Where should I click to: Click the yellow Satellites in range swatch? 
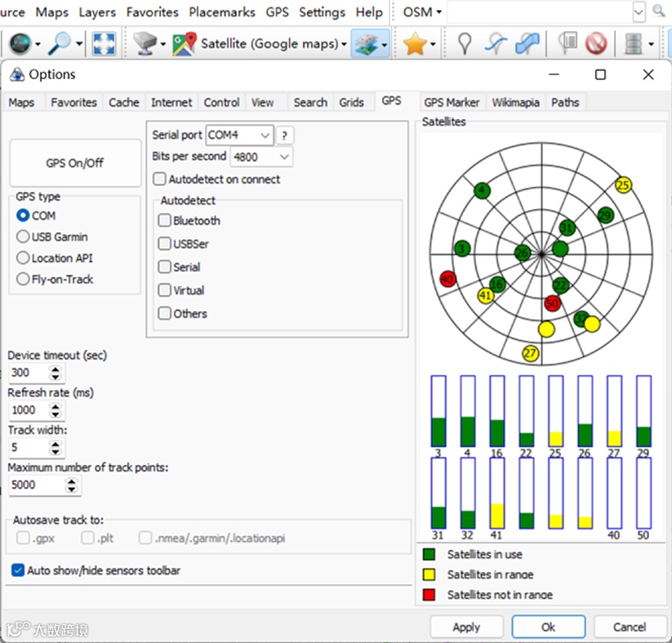point(429,574)
